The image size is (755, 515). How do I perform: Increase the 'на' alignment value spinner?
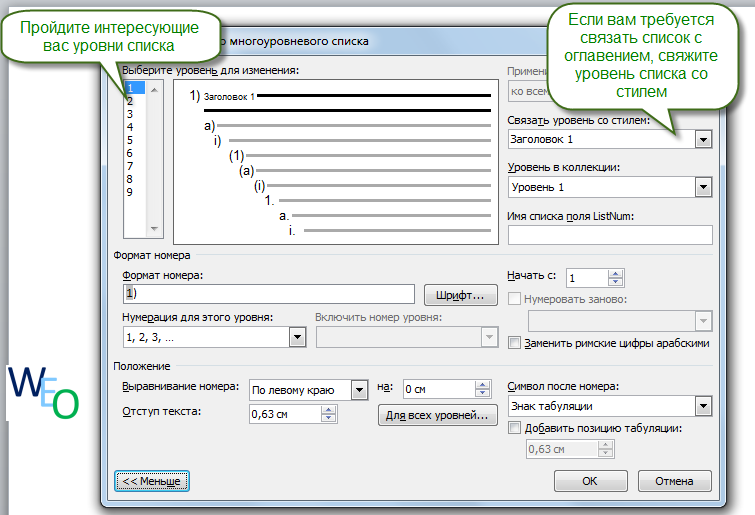[480, 385]
